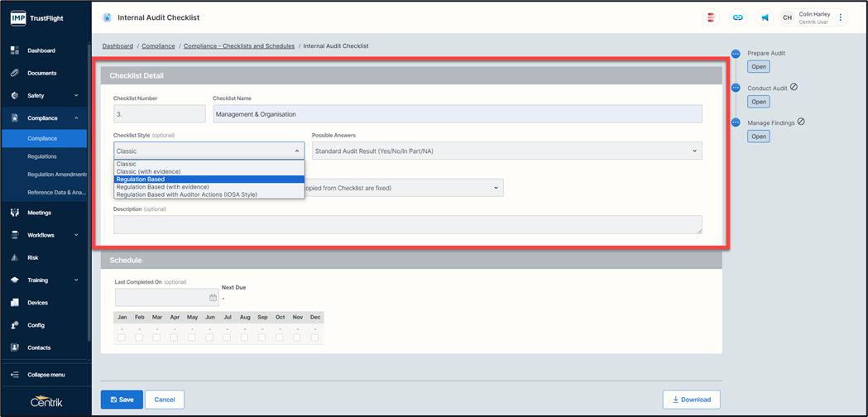868x417 pixels.
Task: Open the Possible Answers dropdown
Action: [x=506, y=151]
